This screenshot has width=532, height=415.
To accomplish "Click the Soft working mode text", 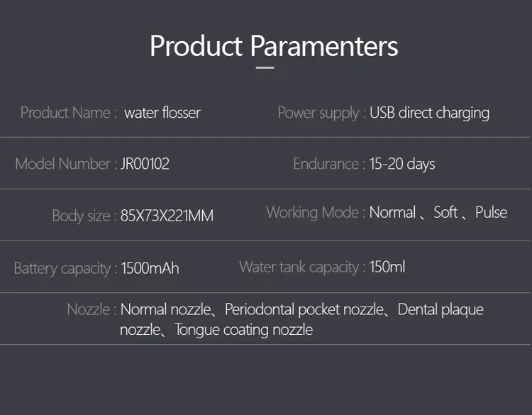I will (445, 213).
